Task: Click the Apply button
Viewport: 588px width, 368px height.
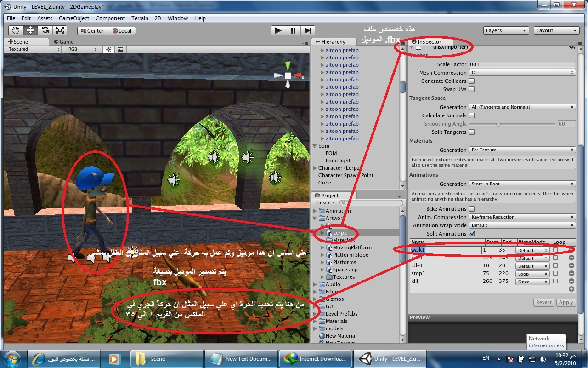Action: (x=566, y=302)
